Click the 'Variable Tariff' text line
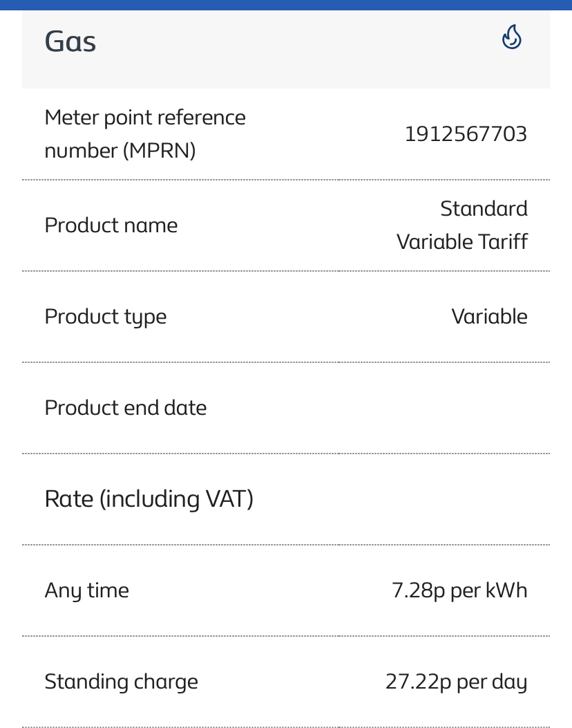572x728 pixels. 462,242
